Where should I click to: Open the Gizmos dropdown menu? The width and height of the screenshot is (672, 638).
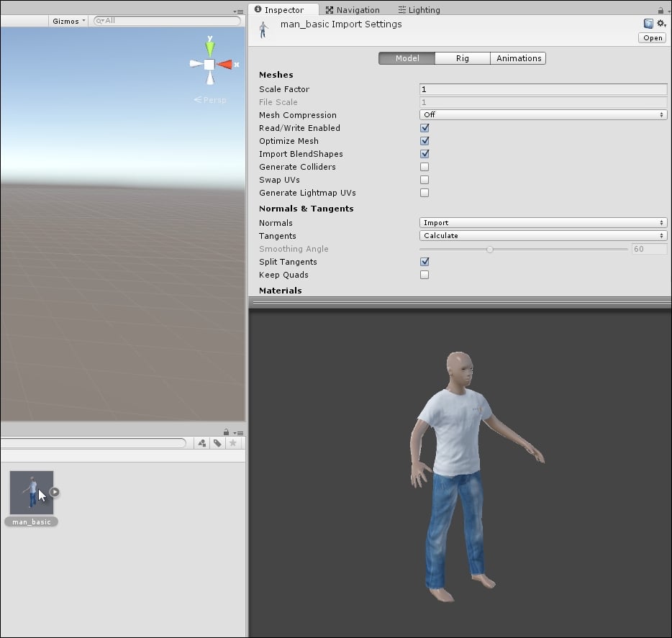click(68, 21)
